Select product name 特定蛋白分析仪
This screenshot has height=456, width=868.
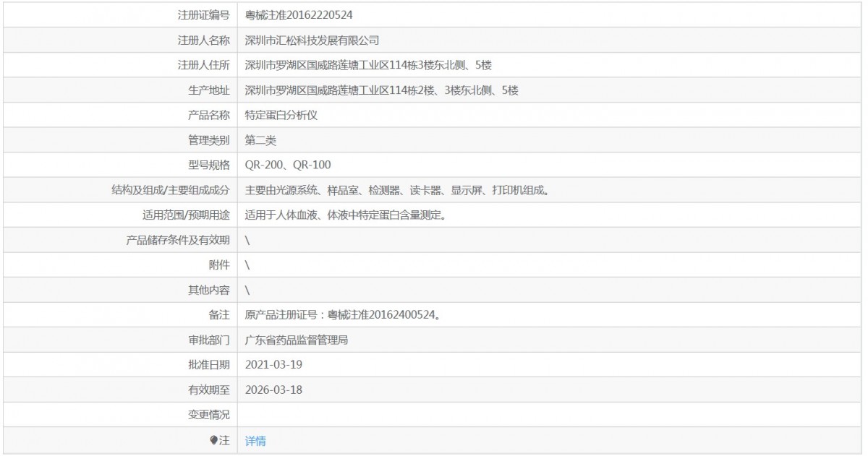[281, 115]
